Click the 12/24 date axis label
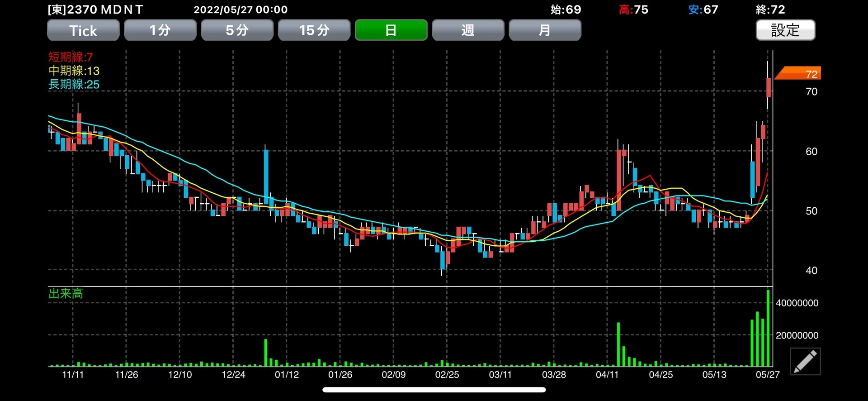868x401 pixels. pos(233,375)
